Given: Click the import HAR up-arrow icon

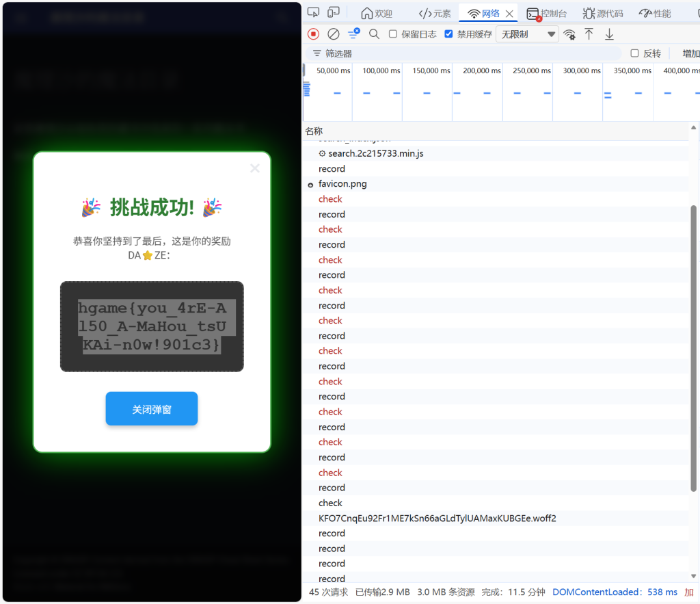Looking at the screenshot, I should 589,34.
